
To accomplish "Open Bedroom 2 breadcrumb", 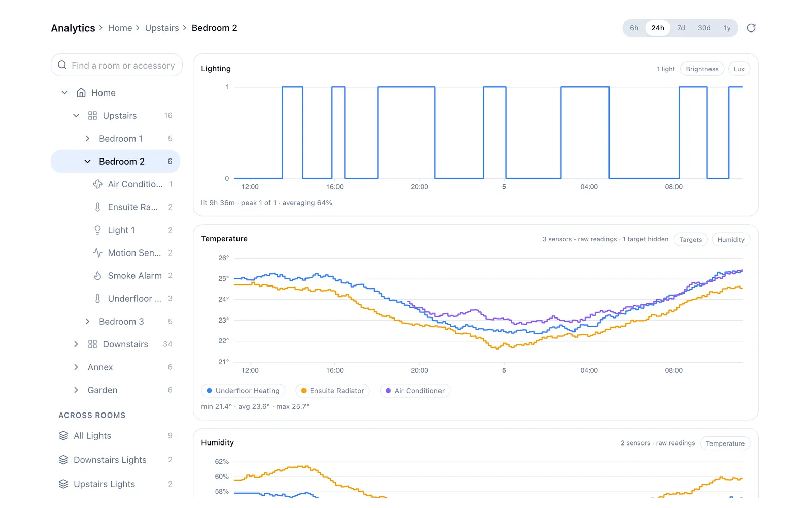I will pos(214,28).
